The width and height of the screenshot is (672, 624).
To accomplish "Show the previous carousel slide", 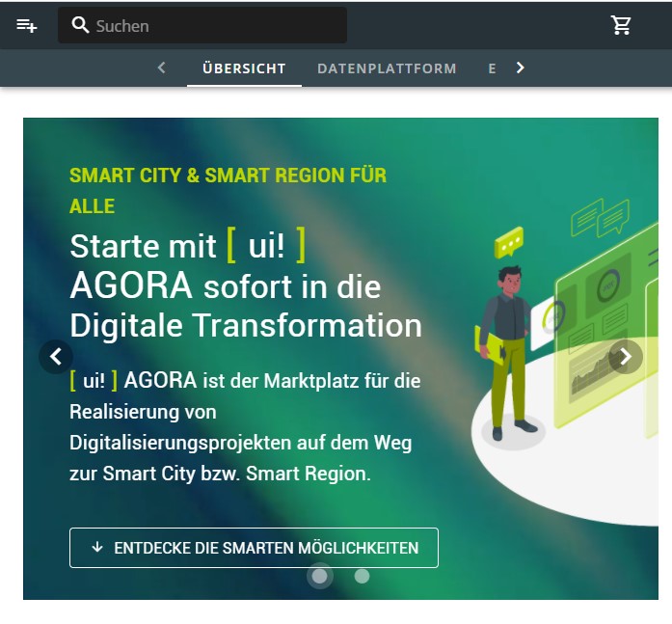I will pos(56,357).
